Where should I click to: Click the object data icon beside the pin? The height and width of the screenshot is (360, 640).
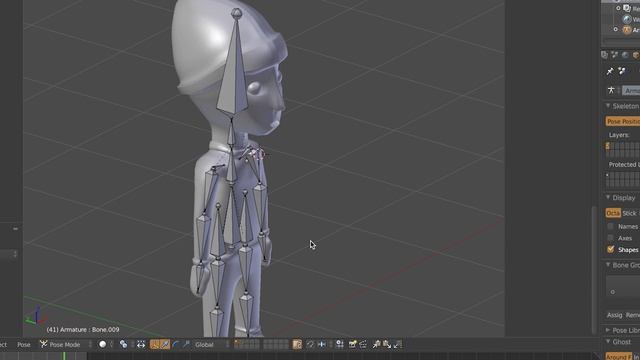622,71
